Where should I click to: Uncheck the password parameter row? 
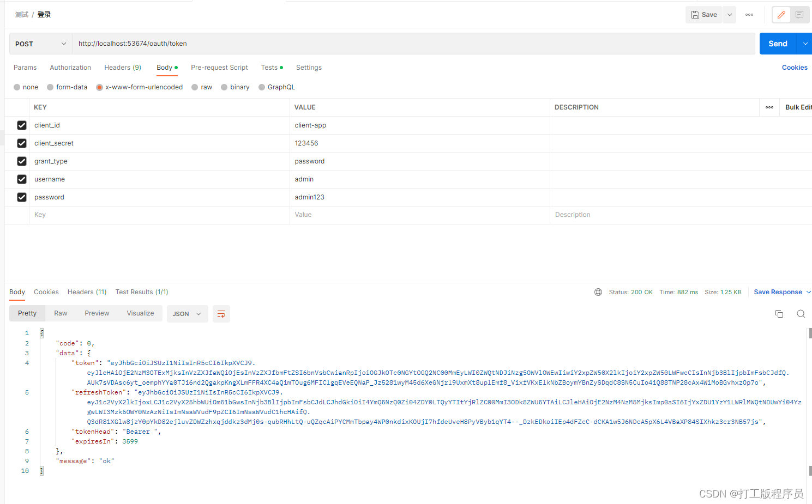point(22,197)
